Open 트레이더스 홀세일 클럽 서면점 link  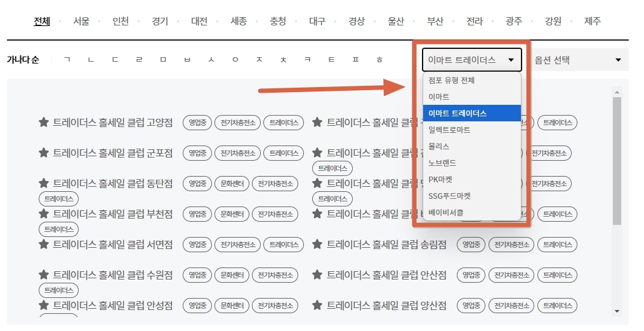[x=113, y=244]
